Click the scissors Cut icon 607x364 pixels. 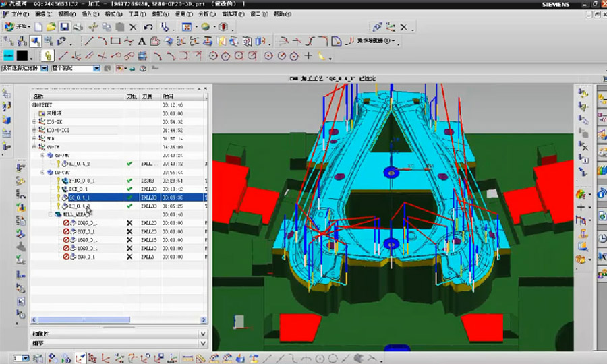(92, 27)
